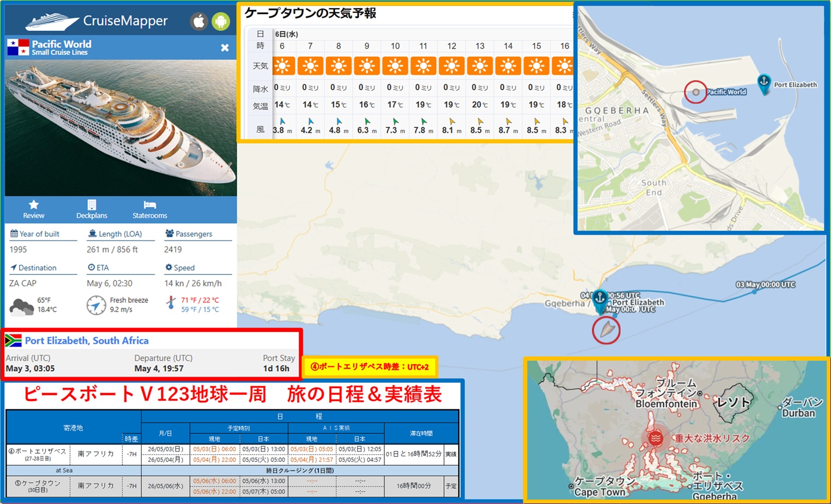The height and width of the screenshot is (504, 831).
Task: Click the wind compass icon beside Fresh breeze
Action: (x=96, y=305)
